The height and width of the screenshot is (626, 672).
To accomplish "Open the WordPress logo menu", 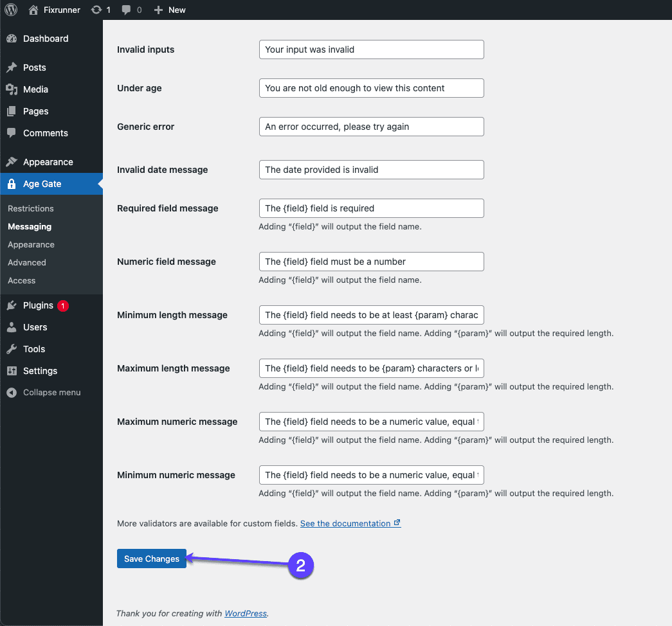I will tap(11, 10).
